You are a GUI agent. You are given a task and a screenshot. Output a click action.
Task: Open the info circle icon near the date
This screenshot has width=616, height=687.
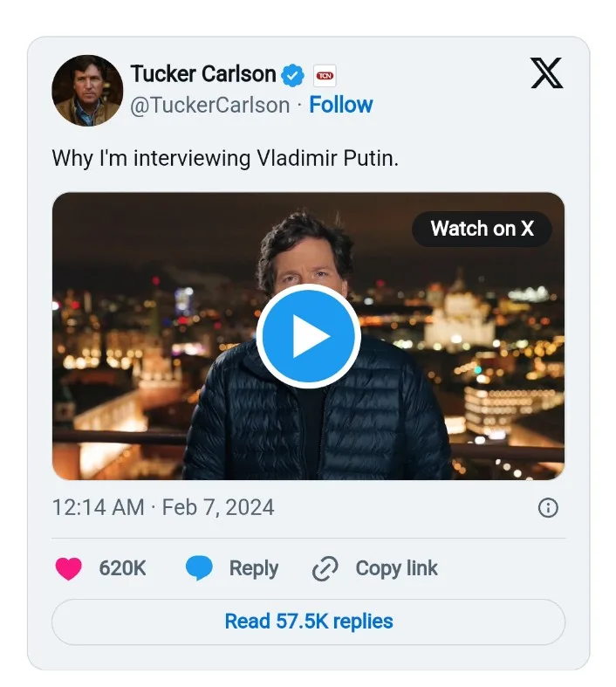click(548, 508)
